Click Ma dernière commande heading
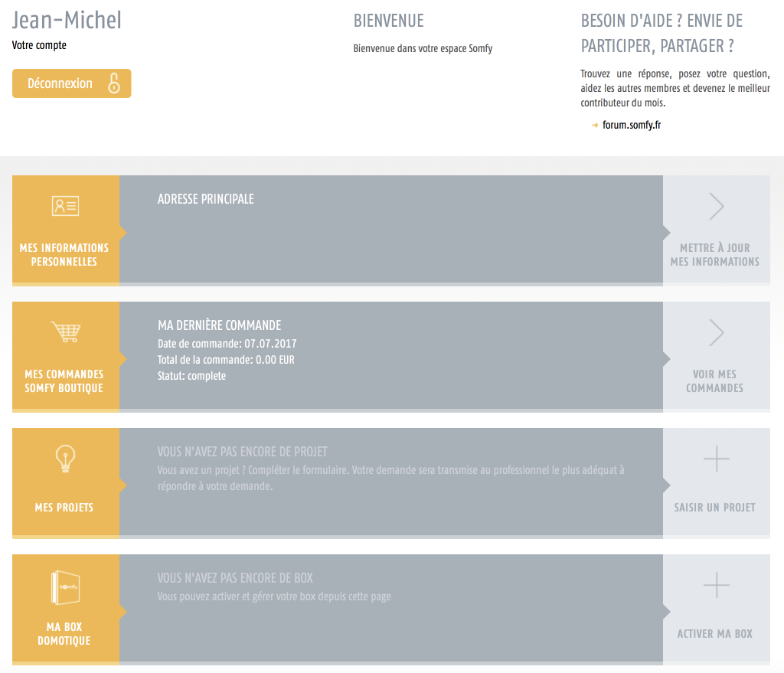The image size is (784, 673). tap(220, 325)
